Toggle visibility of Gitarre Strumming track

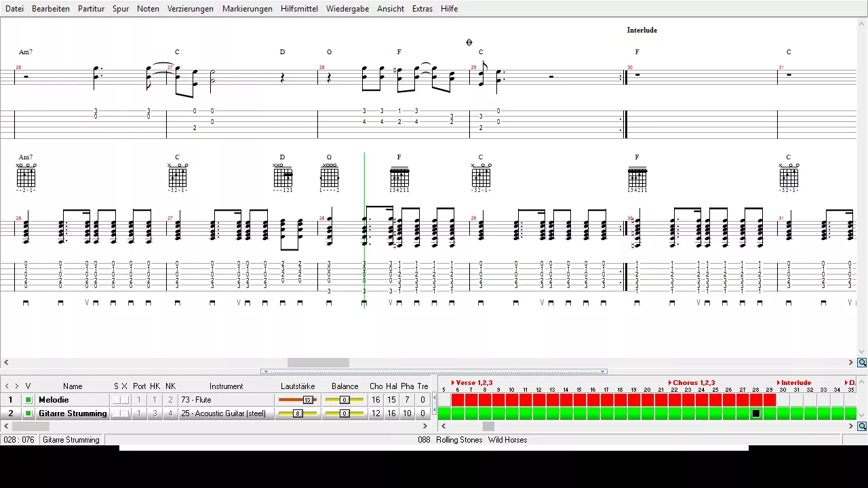tap(28, 413)
